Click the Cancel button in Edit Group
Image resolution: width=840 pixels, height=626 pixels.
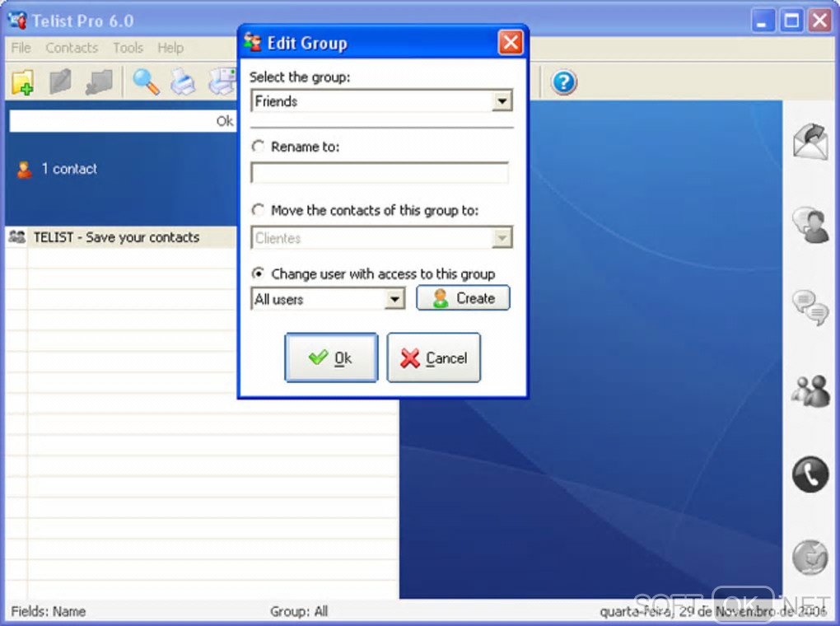[x=433, y=357]
